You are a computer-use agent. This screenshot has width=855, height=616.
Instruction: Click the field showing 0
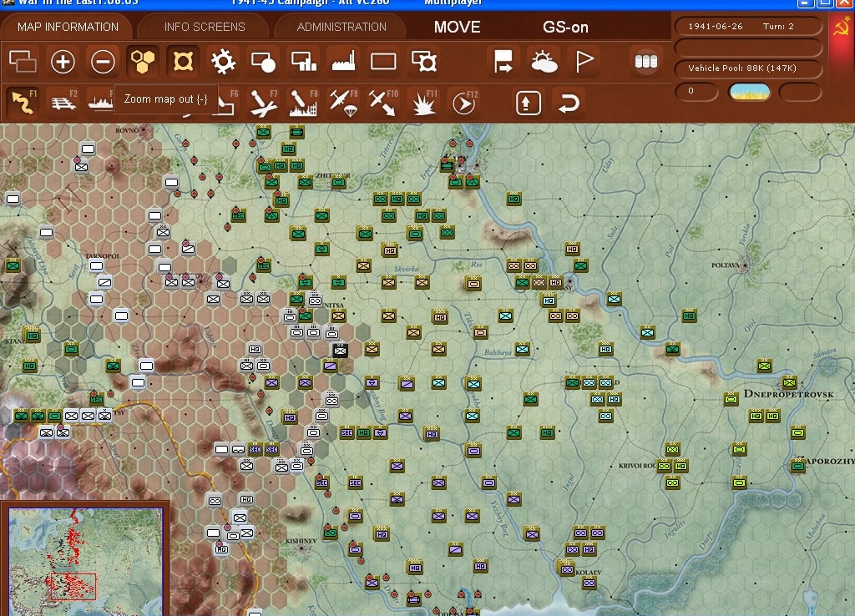pyautogui.click(x=696, y=92)
